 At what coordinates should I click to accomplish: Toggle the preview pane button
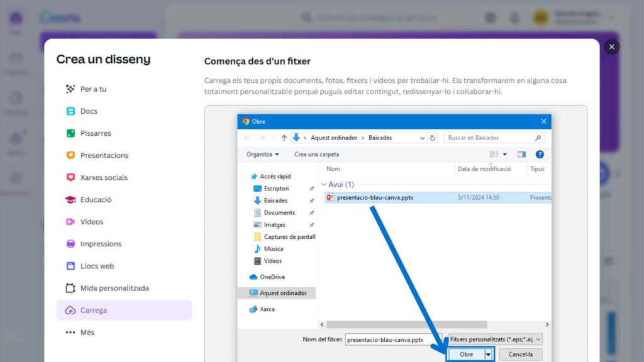521,154
